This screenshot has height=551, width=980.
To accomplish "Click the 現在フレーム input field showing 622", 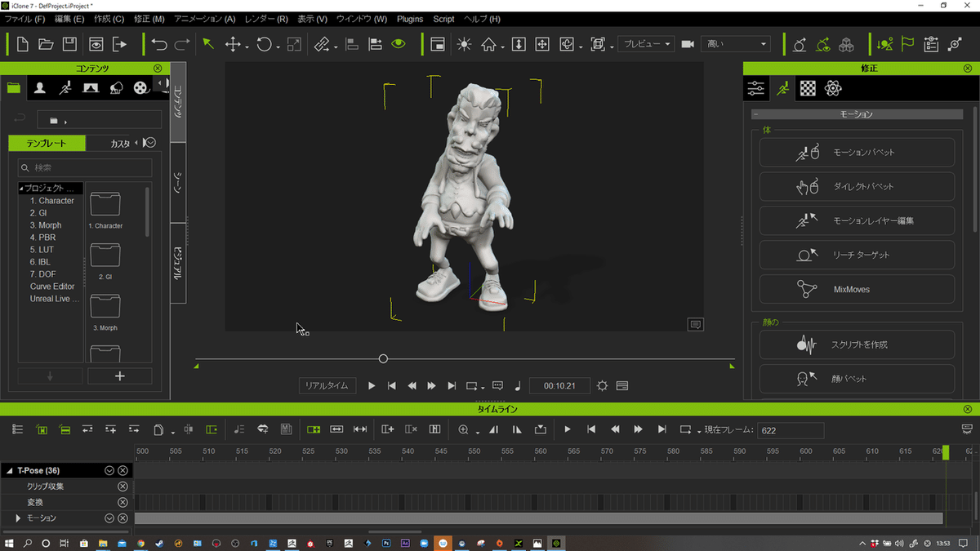I will point(790,429).
